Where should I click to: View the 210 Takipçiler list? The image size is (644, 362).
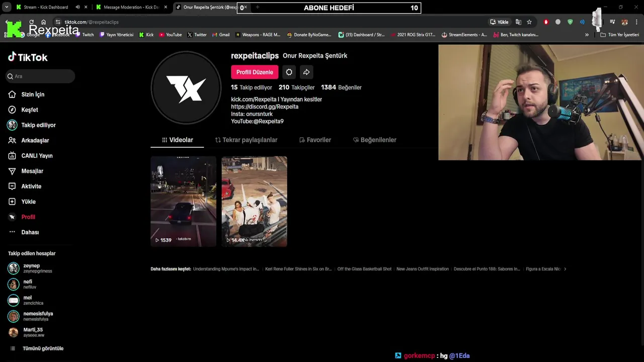tap(297, 87)
